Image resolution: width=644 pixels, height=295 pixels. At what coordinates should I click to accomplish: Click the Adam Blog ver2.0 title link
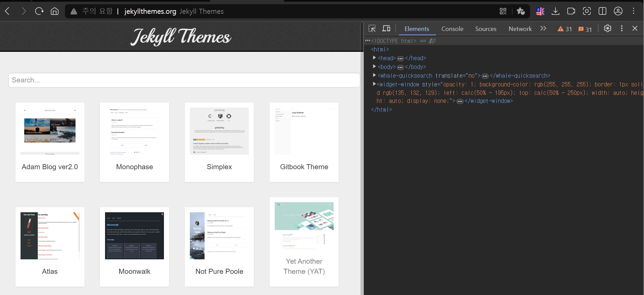(50, 167)
